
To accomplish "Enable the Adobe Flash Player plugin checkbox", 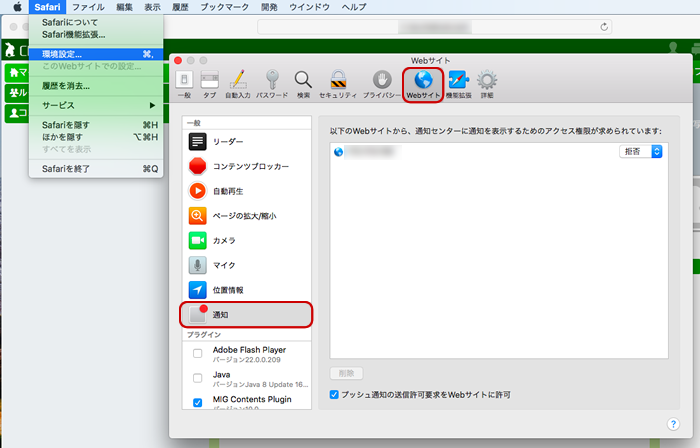I will [197, 353].
